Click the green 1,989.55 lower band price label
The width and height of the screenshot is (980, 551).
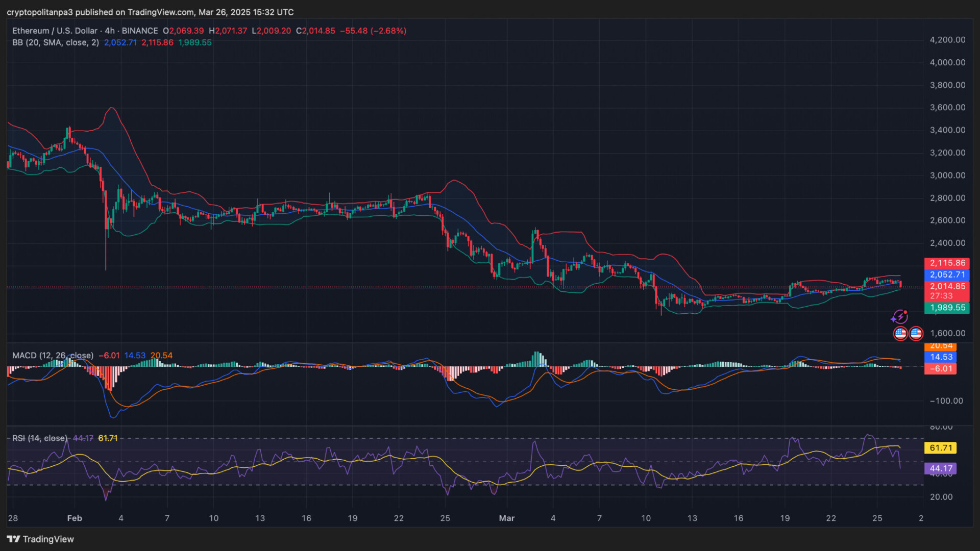(x=947, y=308)
